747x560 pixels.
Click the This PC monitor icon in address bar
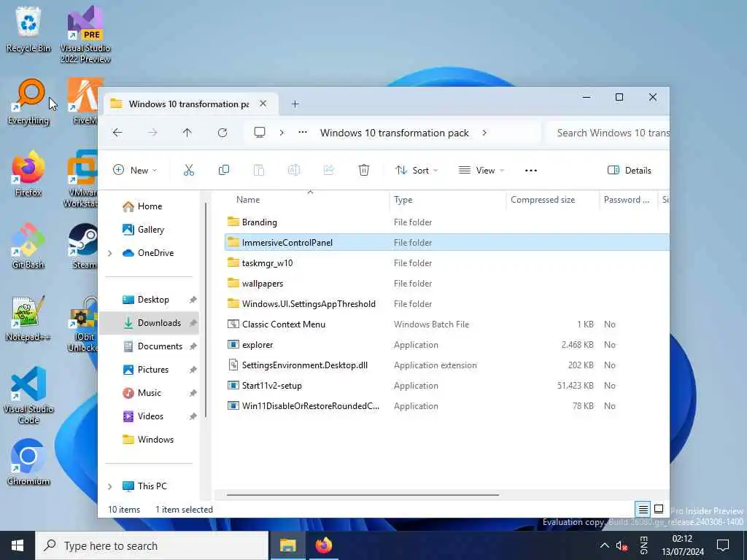[260, 133]
